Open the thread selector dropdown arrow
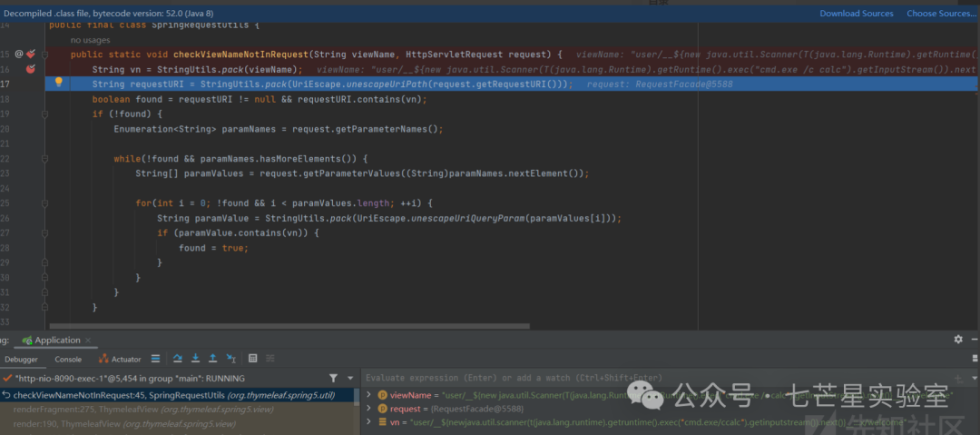Screen dimensions: 980x435 tap(350, 378)
